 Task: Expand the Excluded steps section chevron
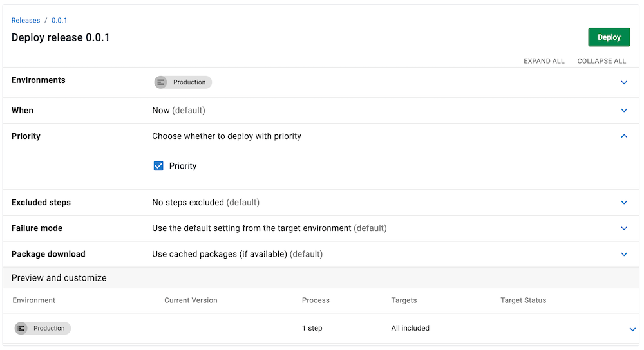coord(624,202)
